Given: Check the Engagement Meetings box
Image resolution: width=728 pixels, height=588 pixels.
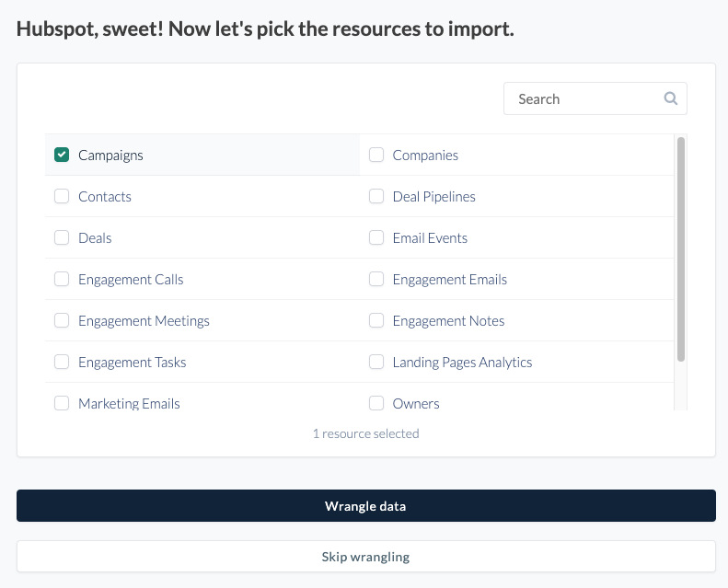Looking at the screenshot, I should 62,320.
